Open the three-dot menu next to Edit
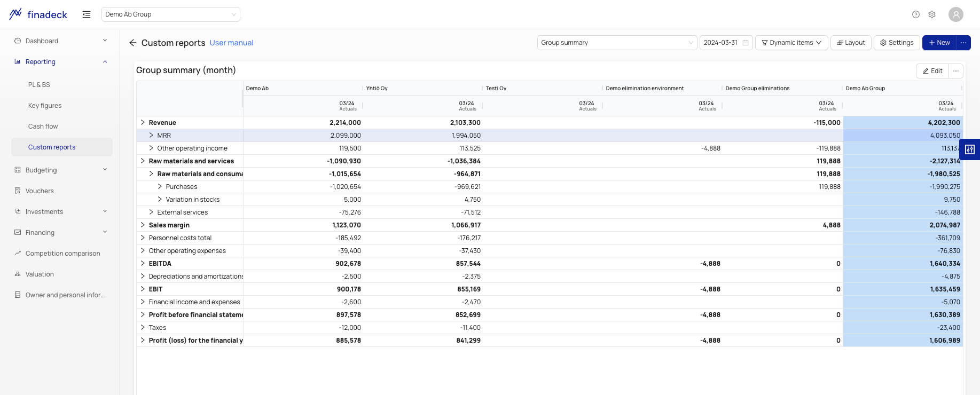Screen dimensions: 980x395 pos(956,71)
